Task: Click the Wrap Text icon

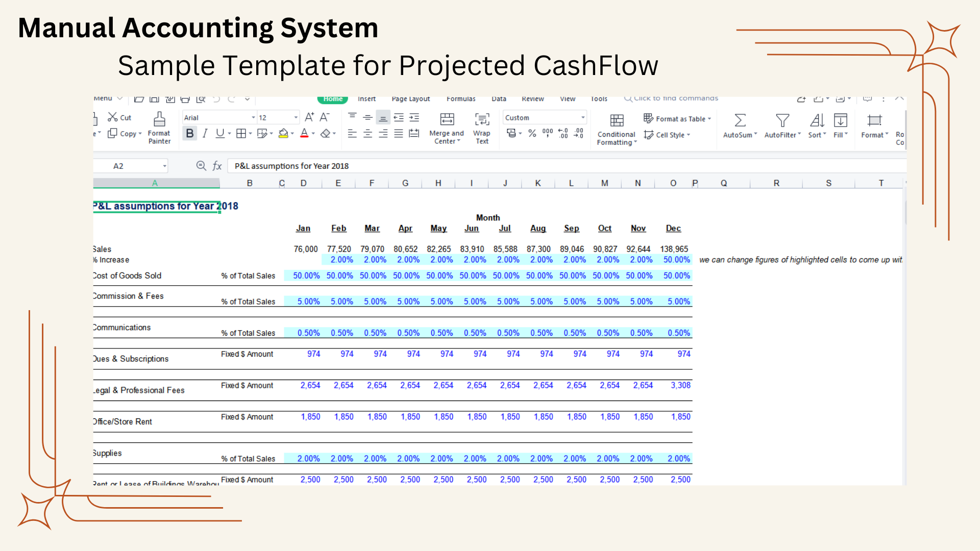Action: click(x=482, y=119)
